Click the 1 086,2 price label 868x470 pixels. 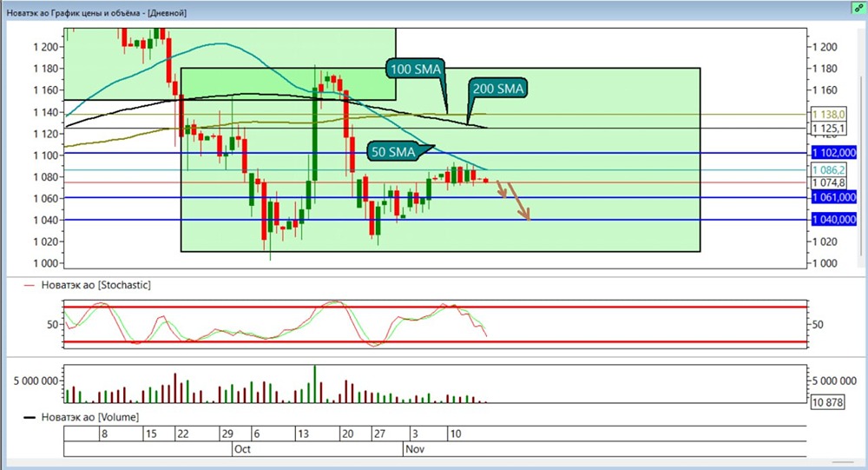point(828,170)
